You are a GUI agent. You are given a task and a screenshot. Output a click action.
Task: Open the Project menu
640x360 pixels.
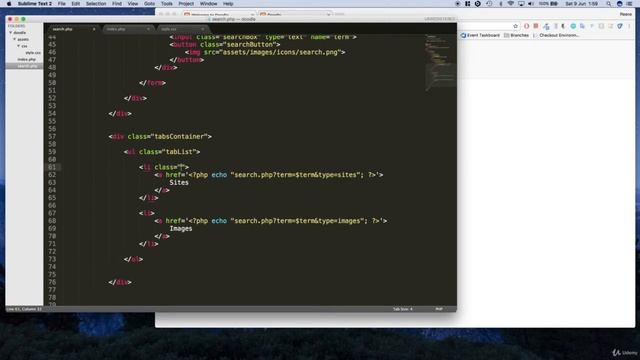click(x=186, y=4)
